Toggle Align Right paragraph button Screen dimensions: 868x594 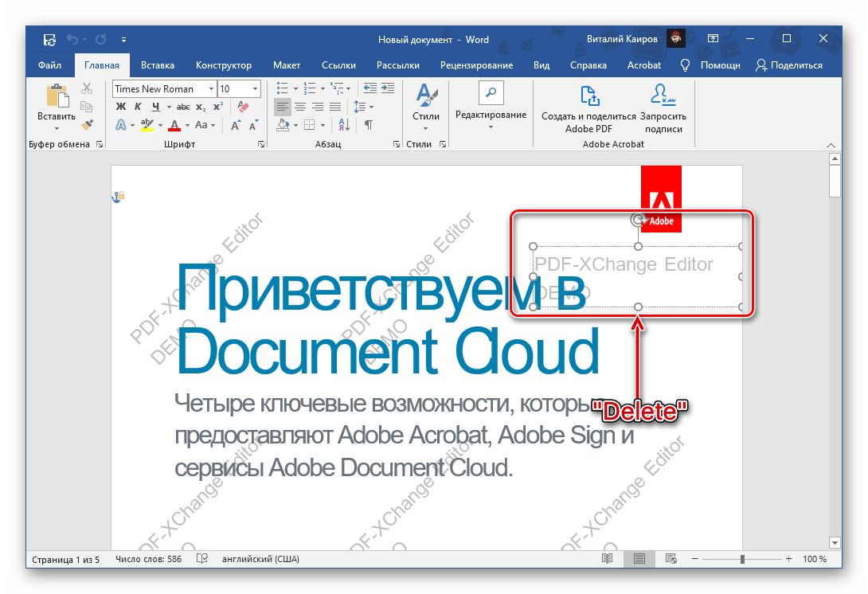click(318, 107)
